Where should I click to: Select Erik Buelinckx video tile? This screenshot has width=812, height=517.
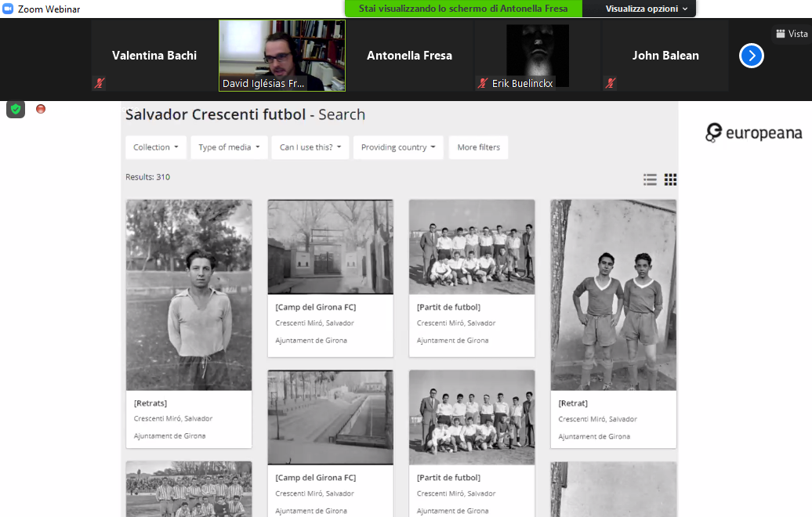pyautogui.click(x=538, y=56)
